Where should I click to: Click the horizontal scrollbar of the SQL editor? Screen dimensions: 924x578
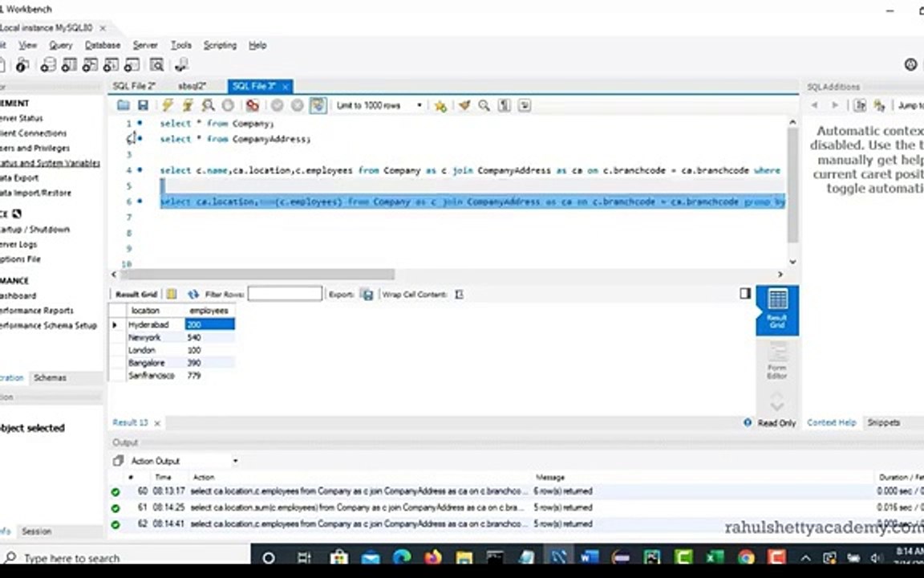point(257,275)
